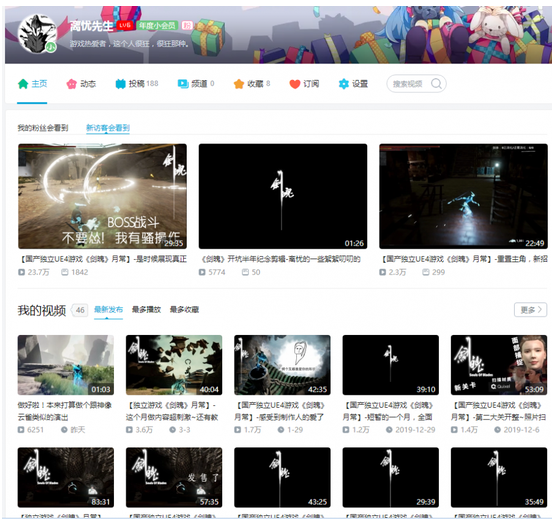Sort my videos by 最多收藏
Image resolution: width=557 pixels, height=527 pixels.
pos(184,310)
